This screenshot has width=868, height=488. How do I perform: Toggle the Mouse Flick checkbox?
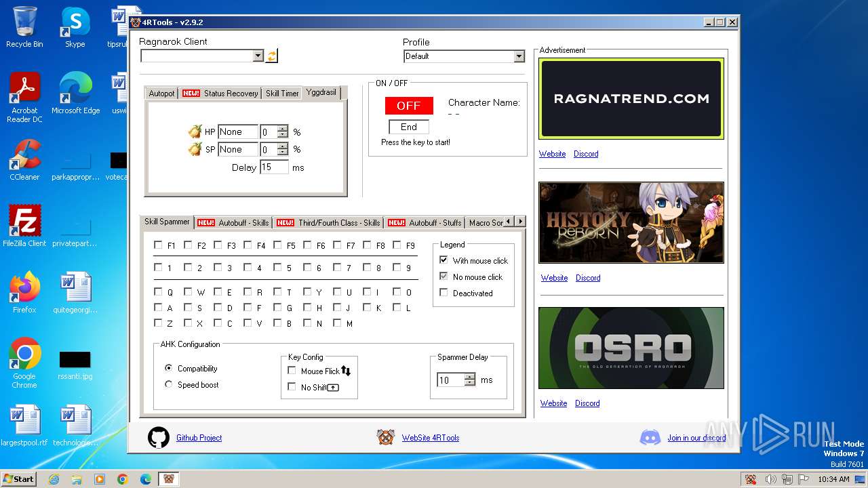292,370
